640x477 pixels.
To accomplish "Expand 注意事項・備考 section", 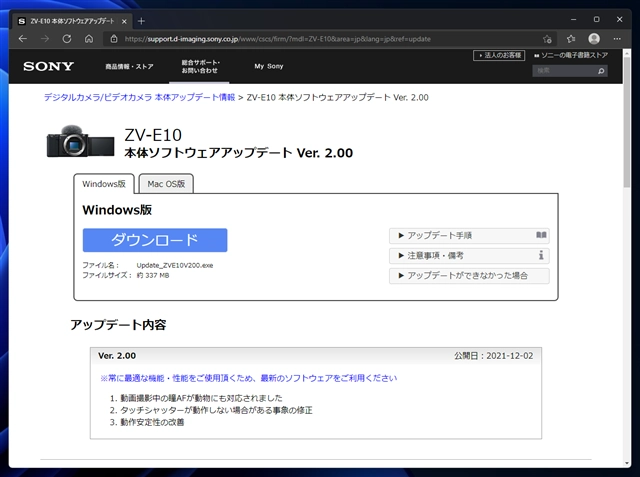I will (x=469, y=256).
